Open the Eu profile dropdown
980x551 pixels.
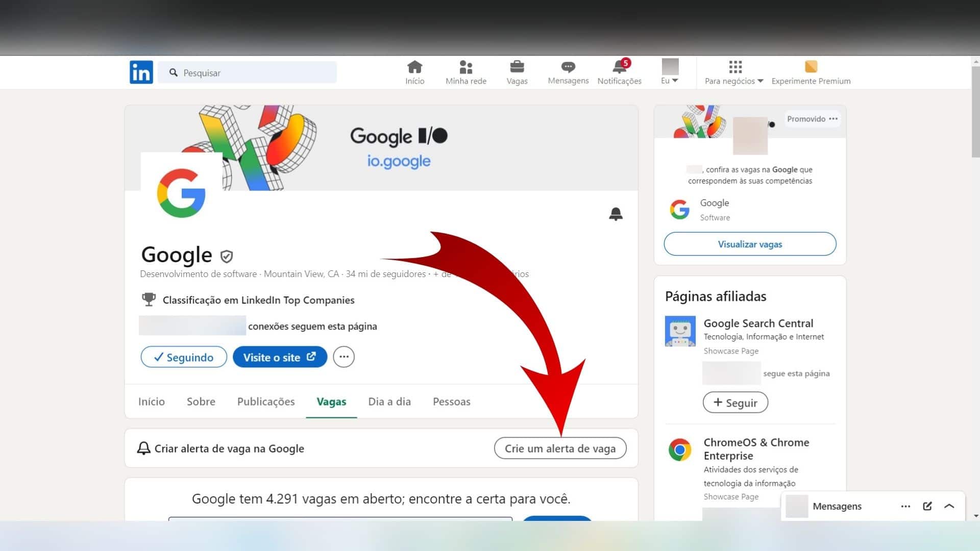click(670, 71)
